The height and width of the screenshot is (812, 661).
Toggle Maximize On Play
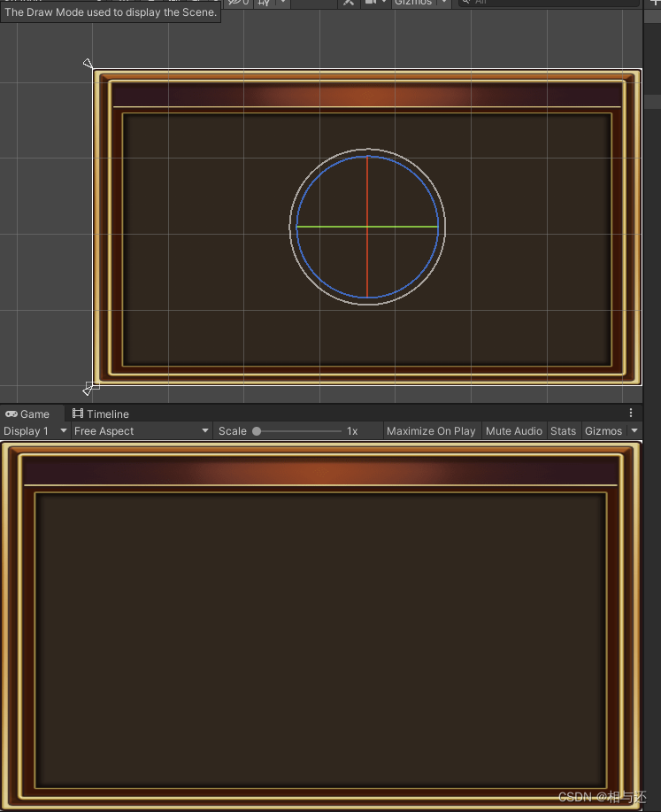431,431
